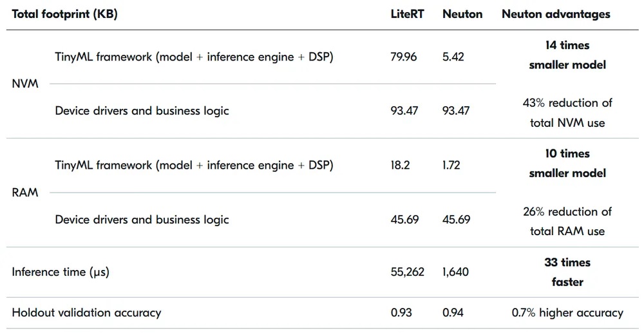644x335 pixels.
Task: Click '26% reduction of total RAM use'
Action: (567, 221)
